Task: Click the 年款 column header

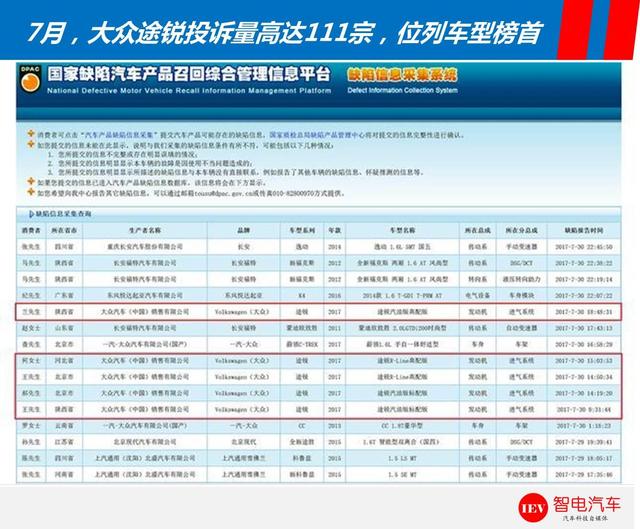Action: click(334, 231)
